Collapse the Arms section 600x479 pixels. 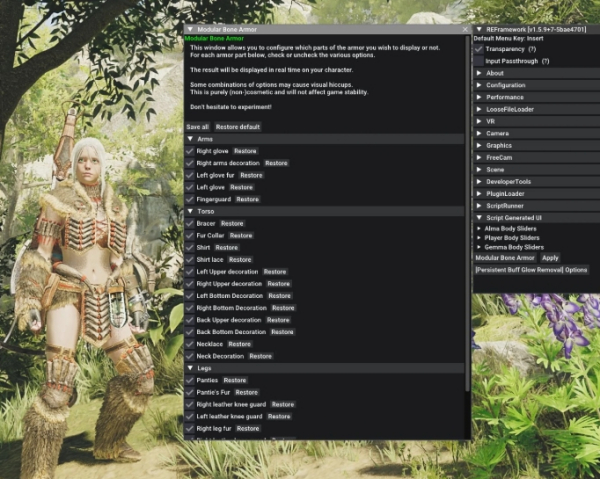click(324, 139)
